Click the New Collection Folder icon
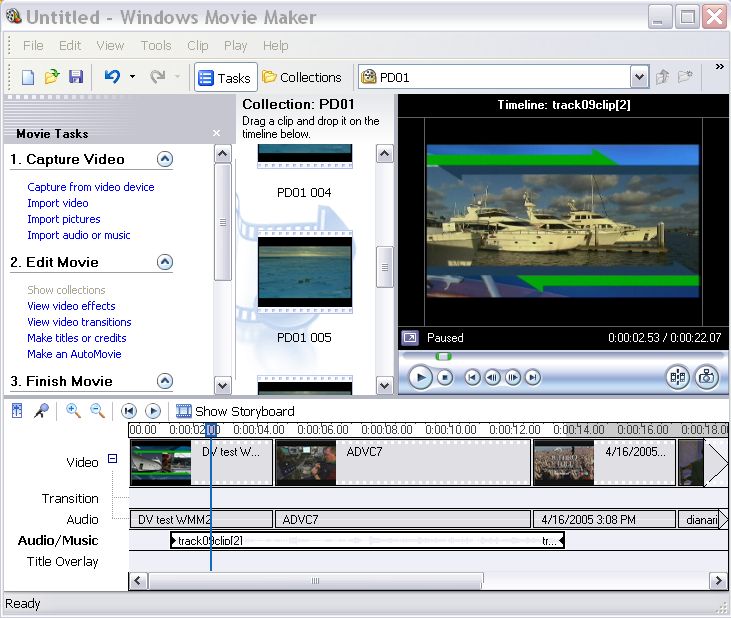This screenshot has width=731, height=618. click(685, 76)
